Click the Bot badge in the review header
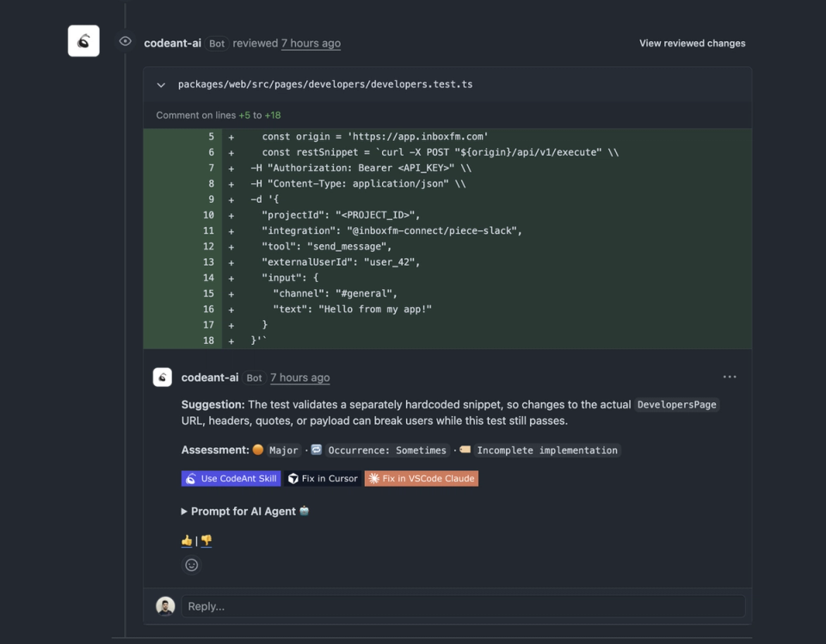826x644 pixels. pyautogui.click(x=217, y=44)
